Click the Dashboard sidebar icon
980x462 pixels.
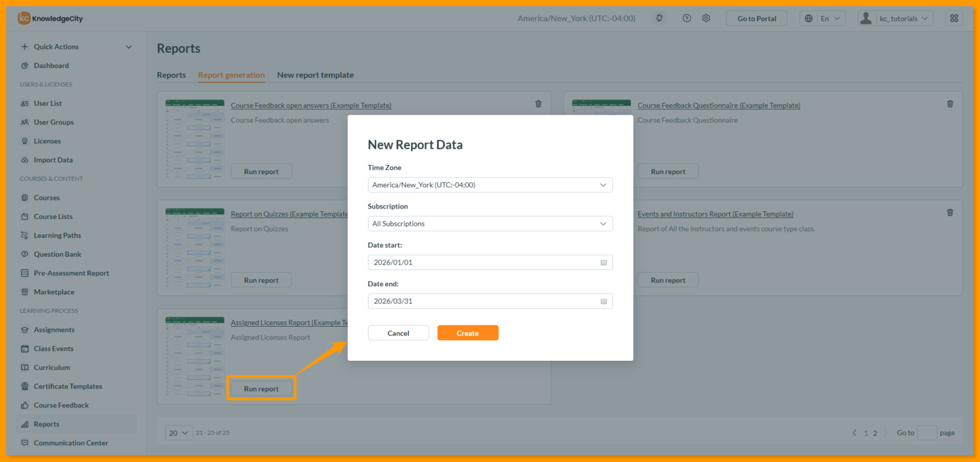24,66
